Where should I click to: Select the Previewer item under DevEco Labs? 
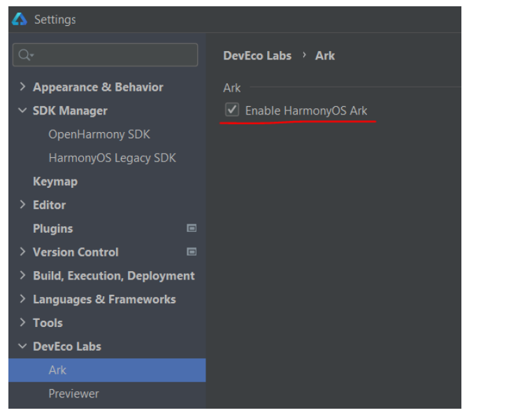73,393
